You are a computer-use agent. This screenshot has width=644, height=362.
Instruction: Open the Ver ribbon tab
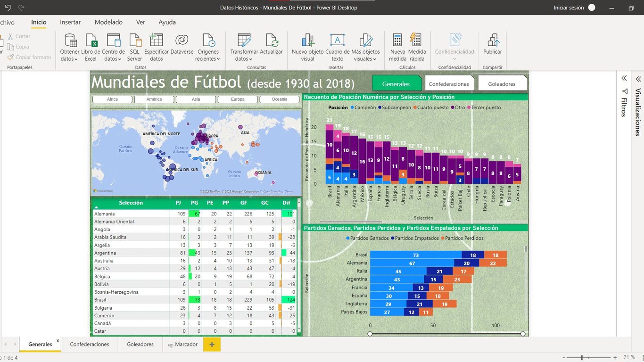click(x=140, y=22)
